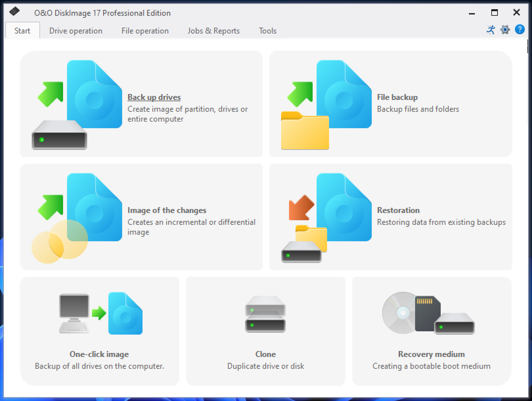Click 'Restoring data from existing backups' text
Viewport: 532px width, 401px height.
[x=441, y=222]
